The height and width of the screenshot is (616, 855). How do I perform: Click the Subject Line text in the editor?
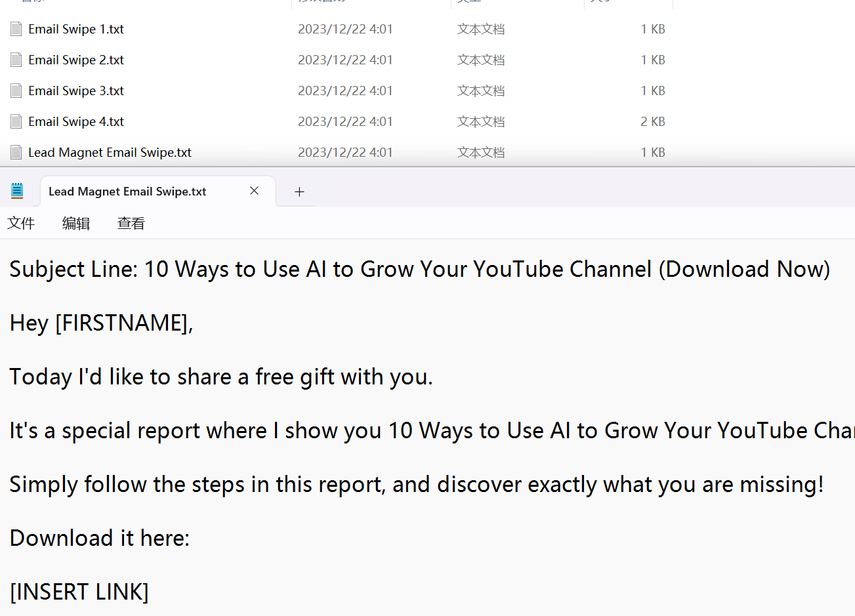point(72,270)
